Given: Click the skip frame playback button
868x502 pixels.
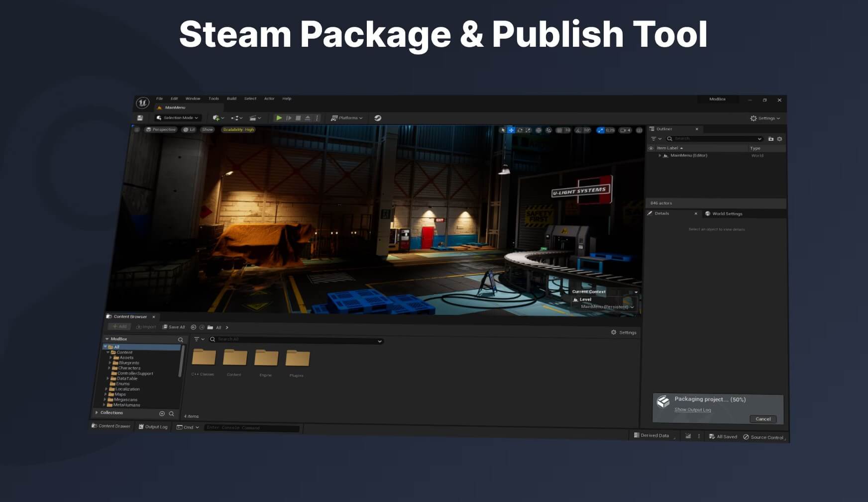Looking at the screenshot, I should click(289, 118).
